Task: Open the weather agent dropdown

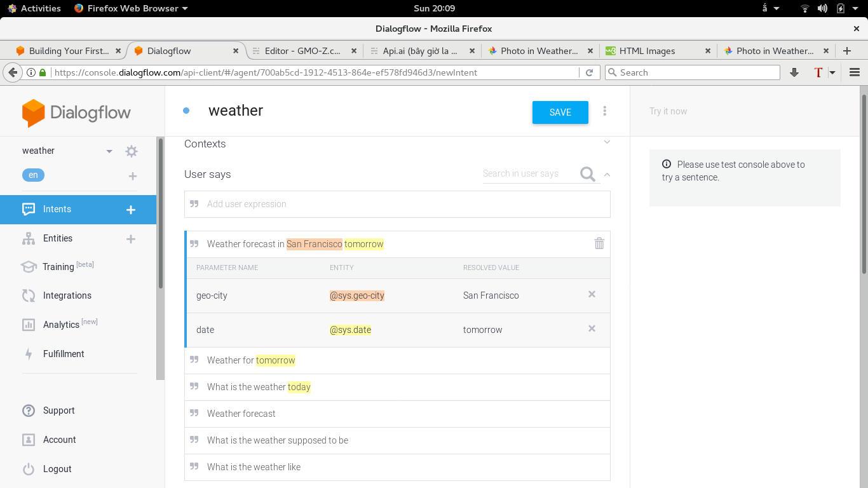Action: point(109,151)
